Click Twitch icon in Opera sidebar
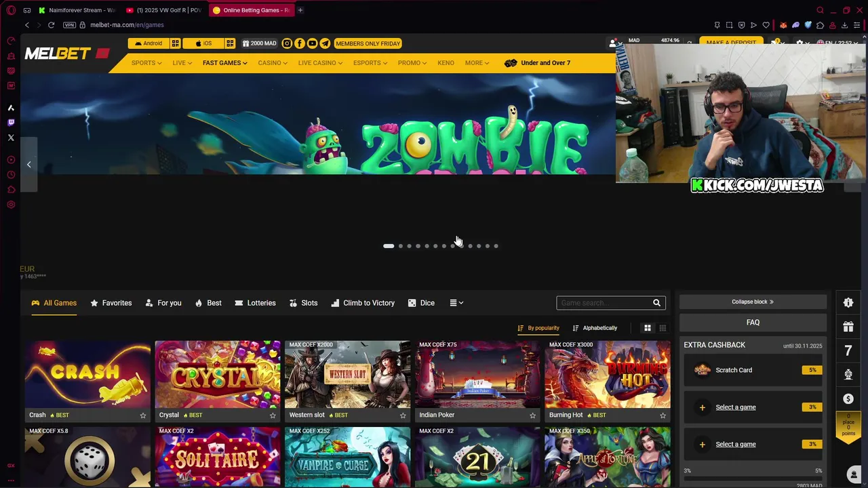Viewport: 868px width, 488px height. pyautogui.click(x=11, y=123)
